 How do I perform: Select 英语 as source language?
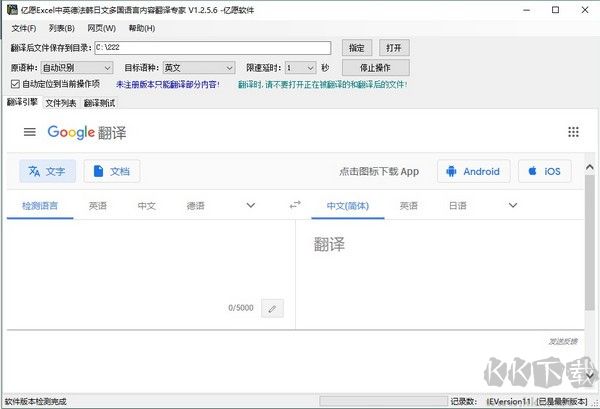[98, 206]
